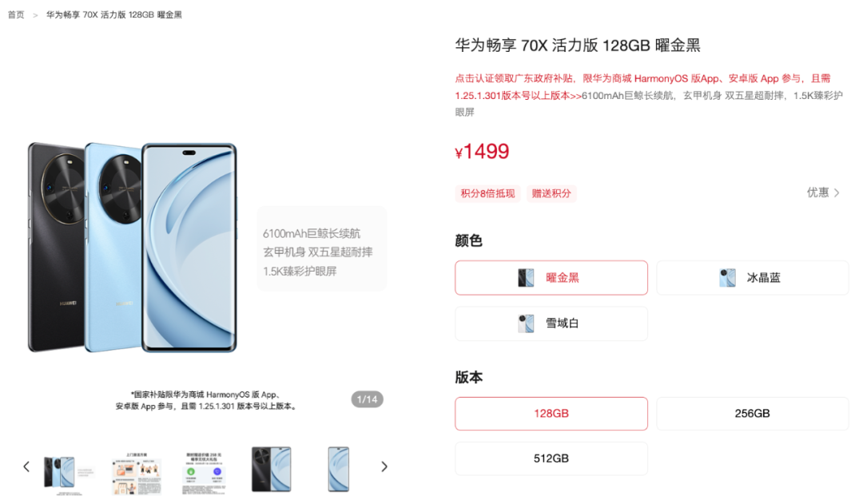Choose the 512GB version

551,458
